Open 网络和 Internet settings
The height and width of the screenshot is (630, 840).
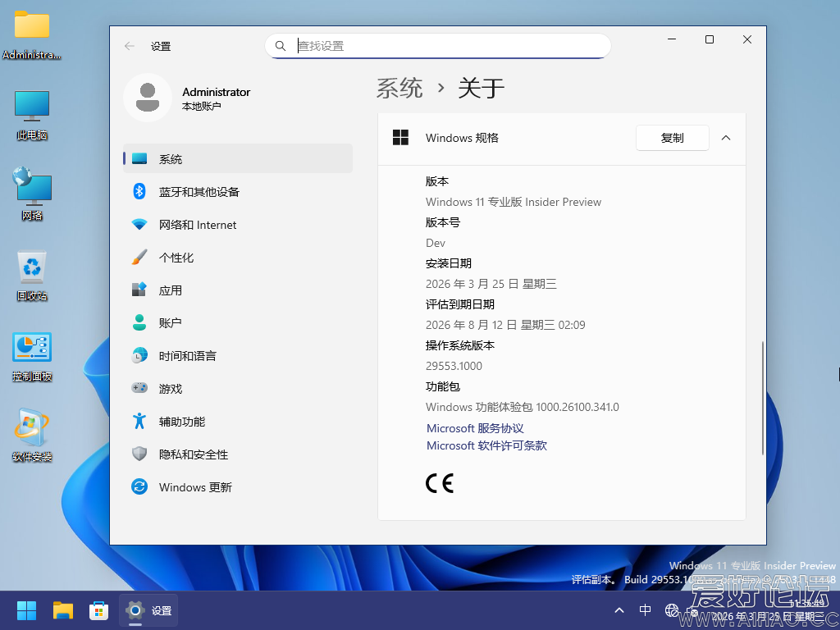(237, 225)
